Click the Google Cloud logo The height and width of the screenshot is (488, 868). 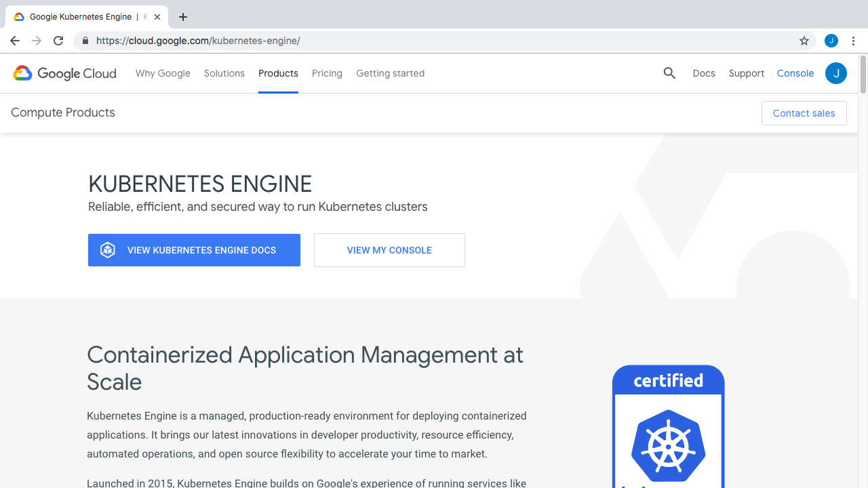[x=65, y=73]
